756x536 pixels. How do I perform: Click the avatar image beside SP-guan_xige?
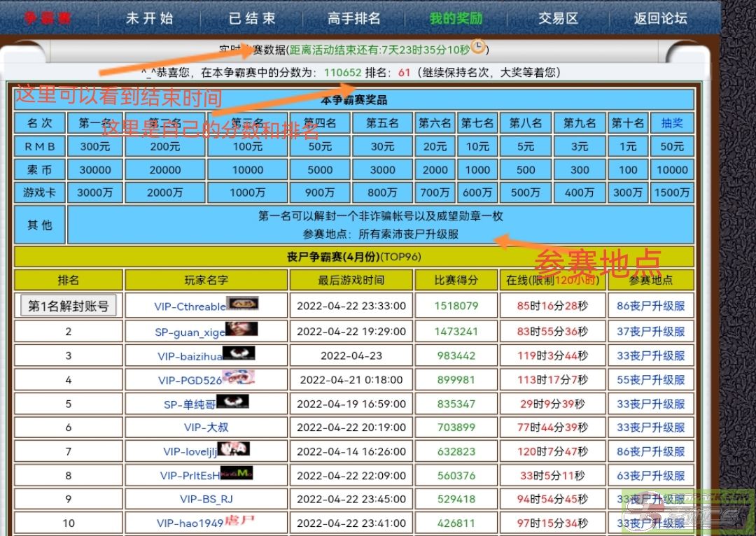[x=241, y=330]
